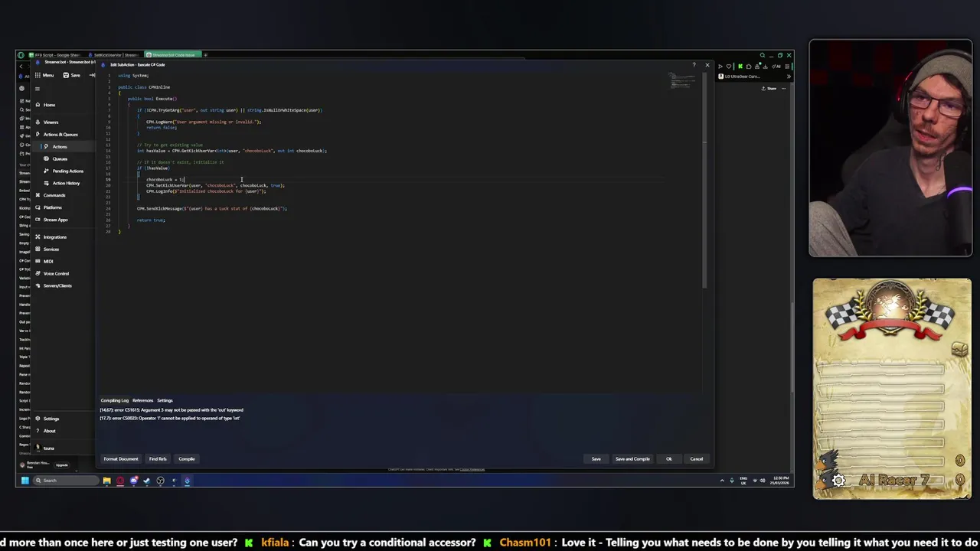Image resolution: width=980 pixels, height=551 pixels.
Task: Open Pending Actions page
Action: click(x=67, y=171)
